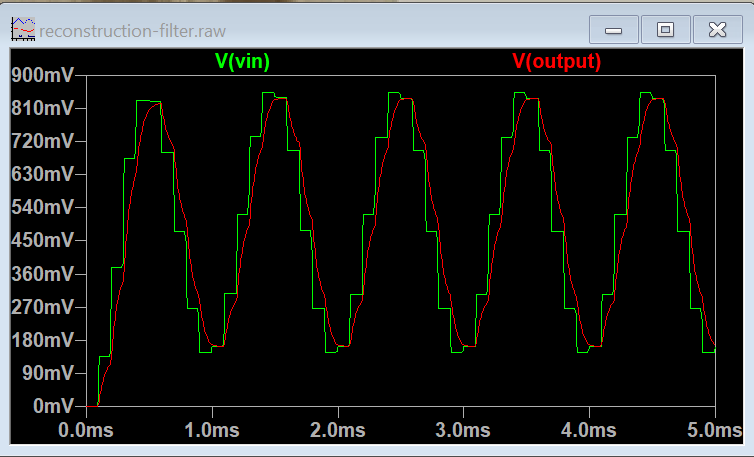Maximize the reconstruction-filter.raw window
This screenshot has height=457, width=754.
click(666, 30)
